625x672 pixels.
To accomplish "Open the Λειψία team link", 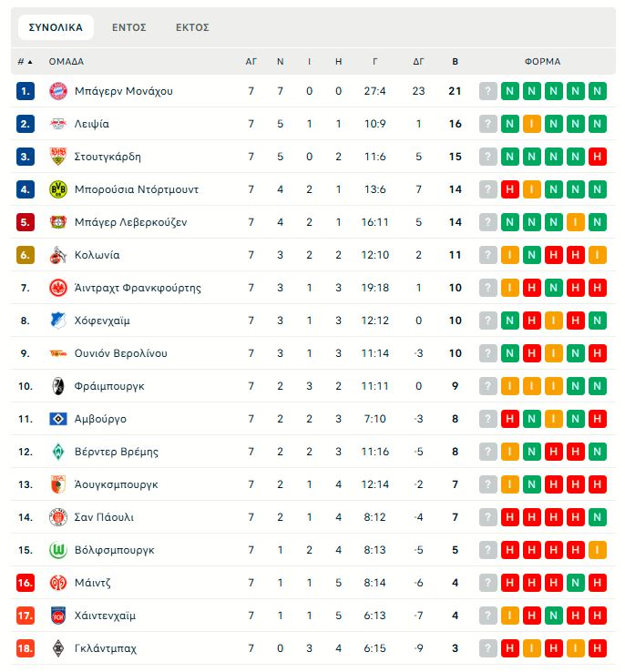I will click(91, 124).
